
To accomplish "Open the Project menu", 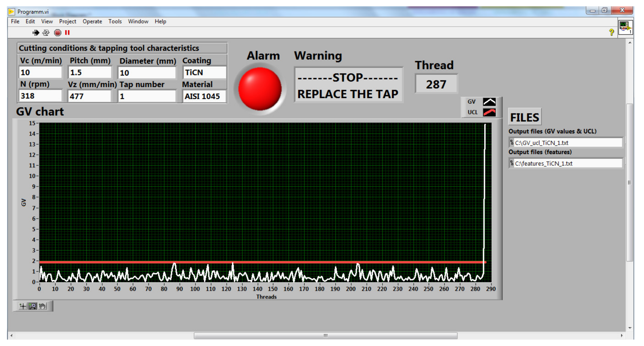I will 68,21.
